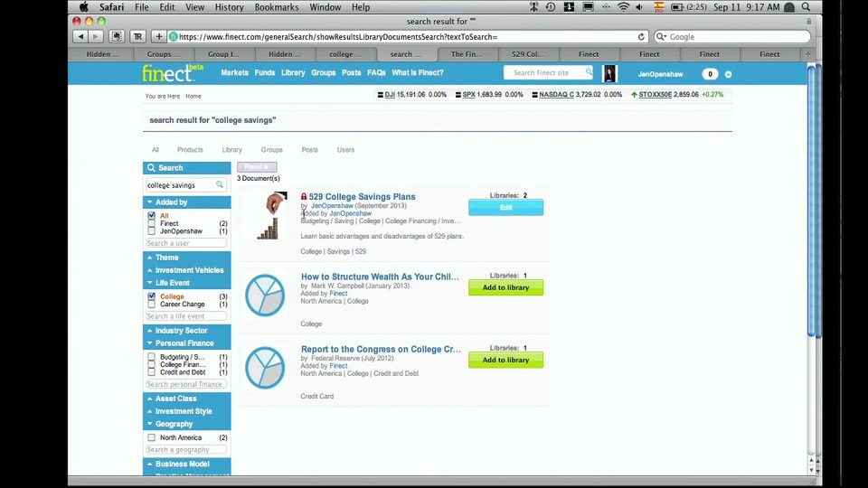Click the Reset filter button
The width and height of the screenshot is (868, 488).
point(257,167)
